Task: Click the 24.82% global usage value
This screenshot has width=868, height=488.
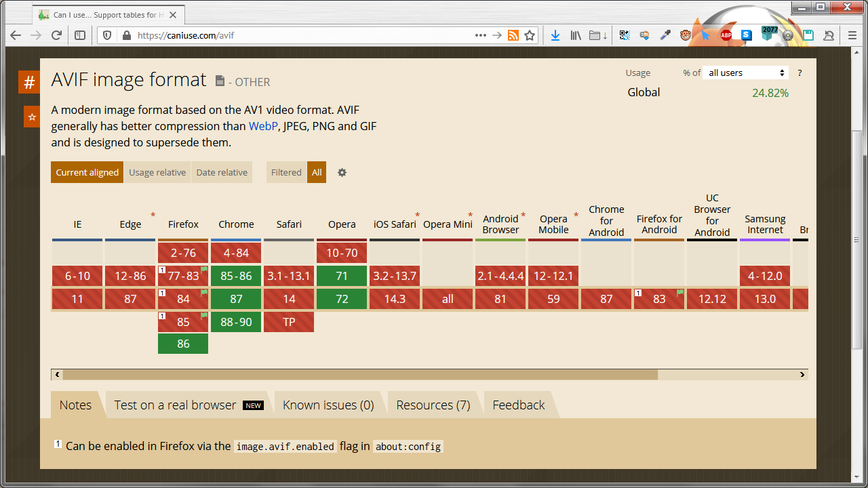Action: [x=770, y=93]
